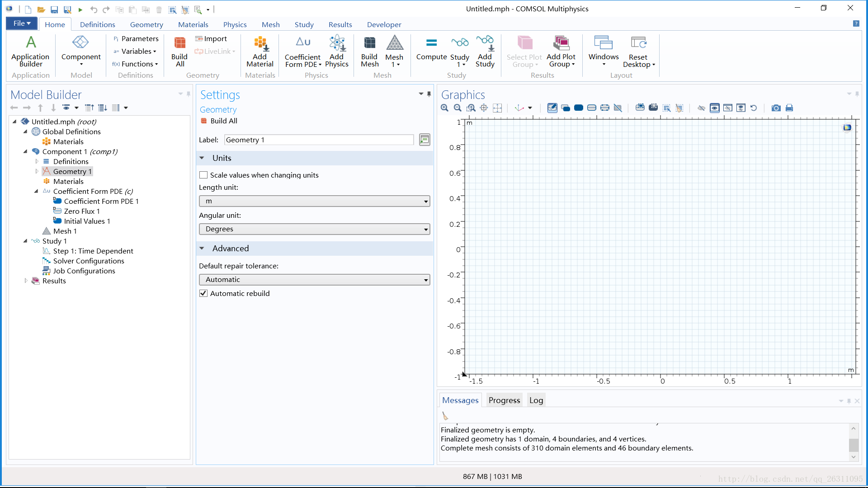Collapse the Study 1 tree node
Viewport: 868px width, 488px height.
click(x=26, y=241)
